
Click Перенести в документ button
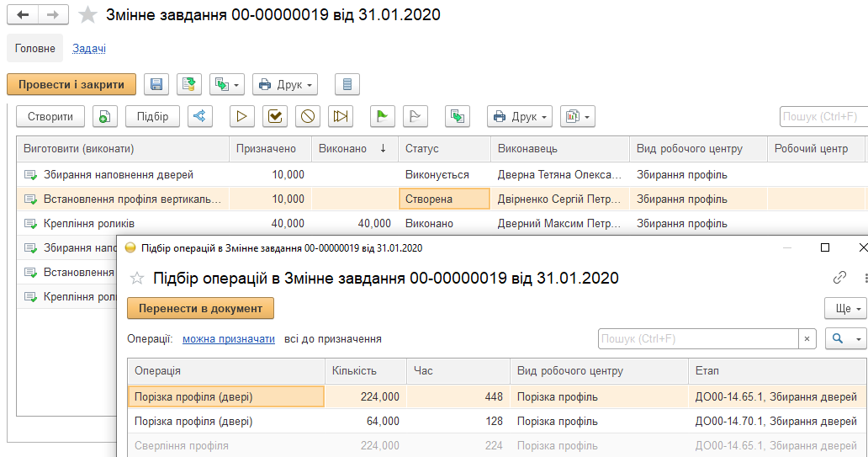tap(200, 309)
